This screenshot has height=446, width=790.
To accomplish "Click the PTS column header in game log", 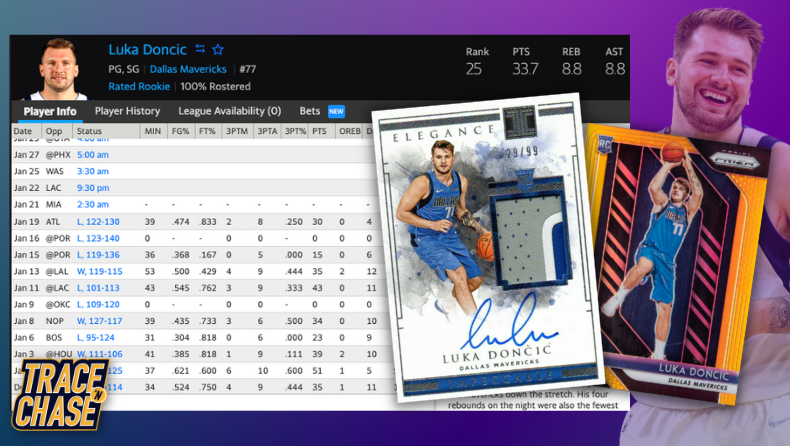I will [x=319, y=131].
